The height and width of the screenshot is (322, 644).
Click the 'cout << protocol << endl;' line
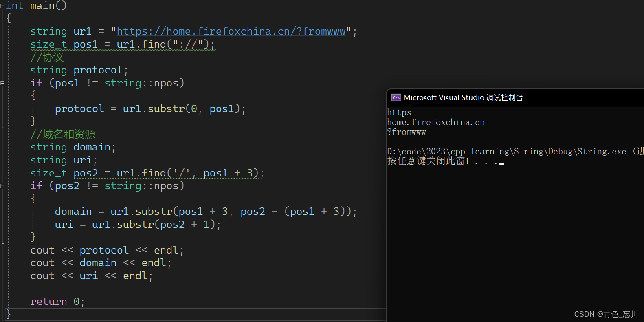pos(107,250)
